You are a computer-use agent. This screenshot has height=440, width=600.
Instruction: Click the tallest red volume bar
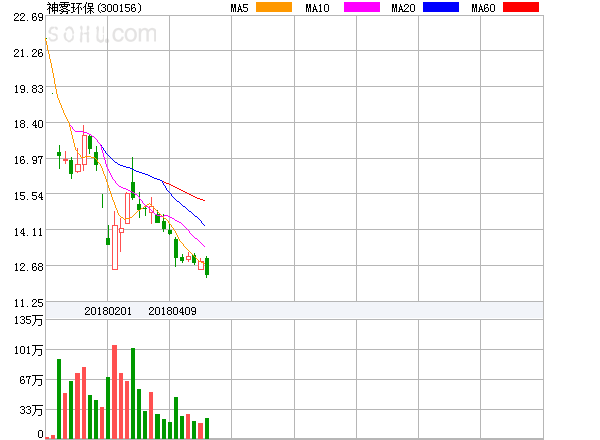(114, 392)
